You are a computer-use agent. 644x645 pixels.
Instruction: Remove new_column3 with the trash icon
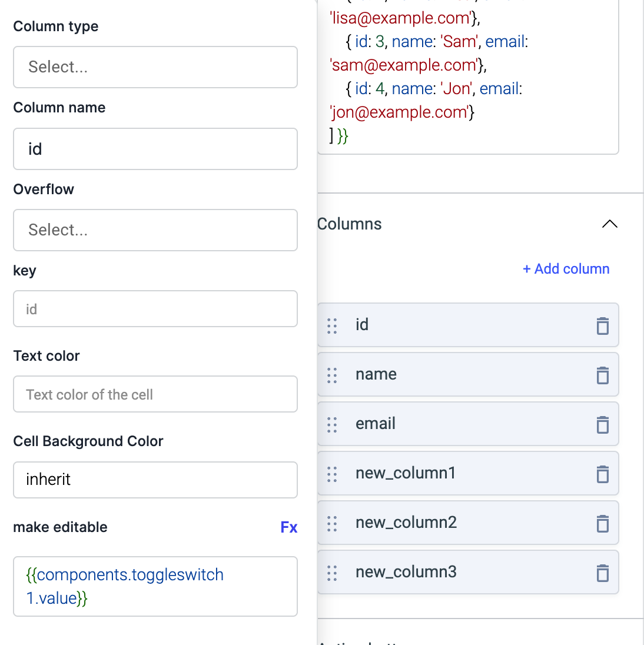pyautogui.click(x=602, y=573)
